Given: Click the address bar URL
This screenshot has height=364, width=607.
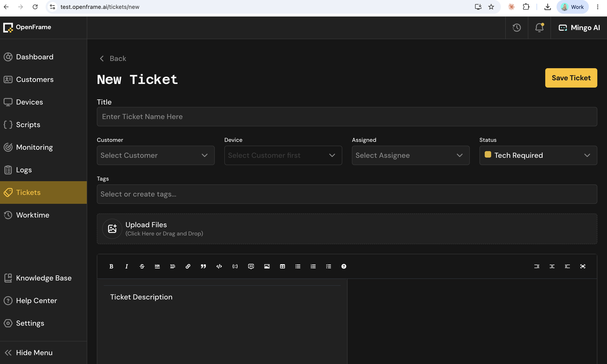Looking at the screenshot, I should point(100,7).
